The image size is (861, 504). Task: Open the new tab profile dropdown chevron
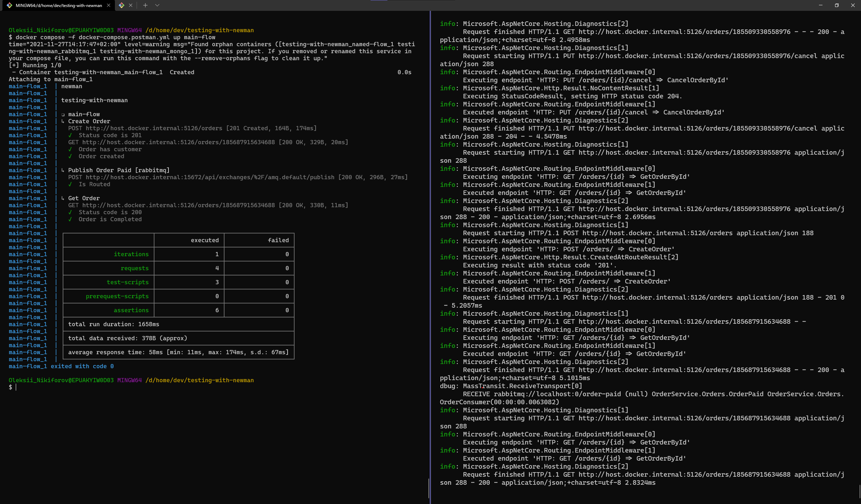(x=157, y=5)
